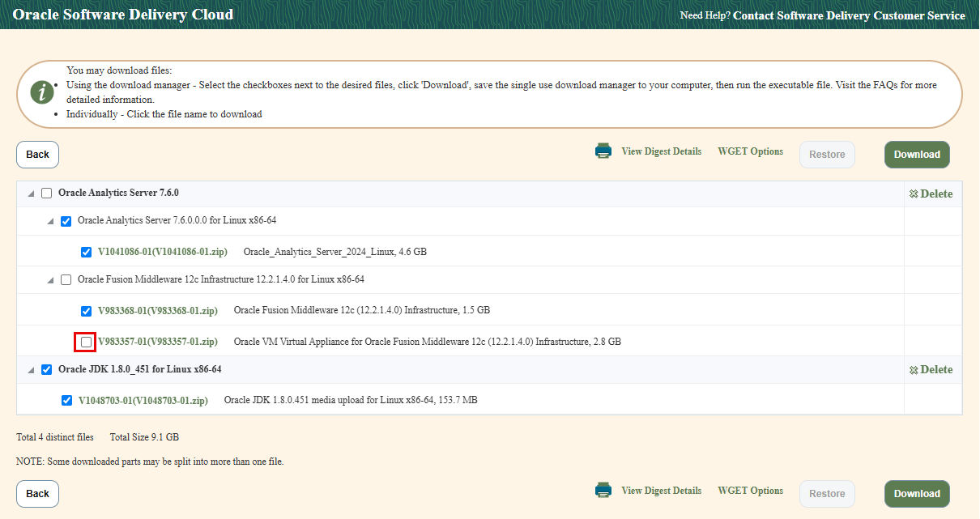Click the Delete cross icon for Oracle Analytics Server 7.6.0
Screen dimensions: 980x519
tap(914, 194)
